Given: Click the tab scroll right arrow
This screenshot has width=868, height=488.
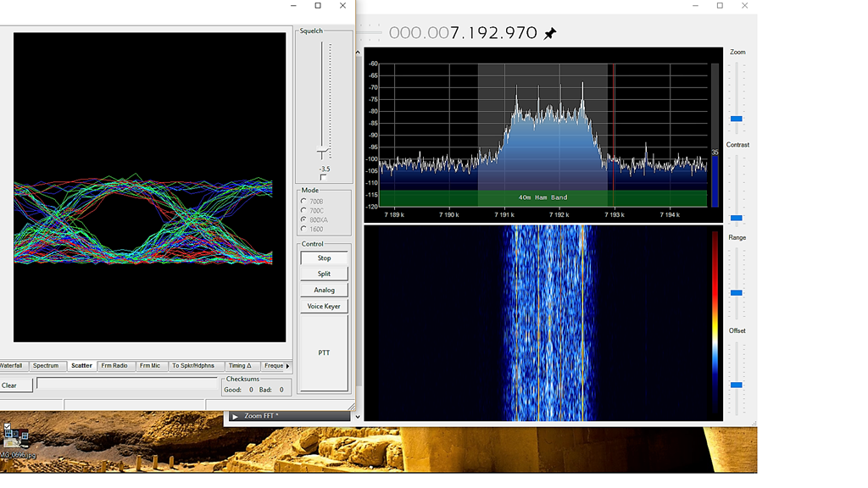Looking at the screenshot, I should (x=287, y=366).
